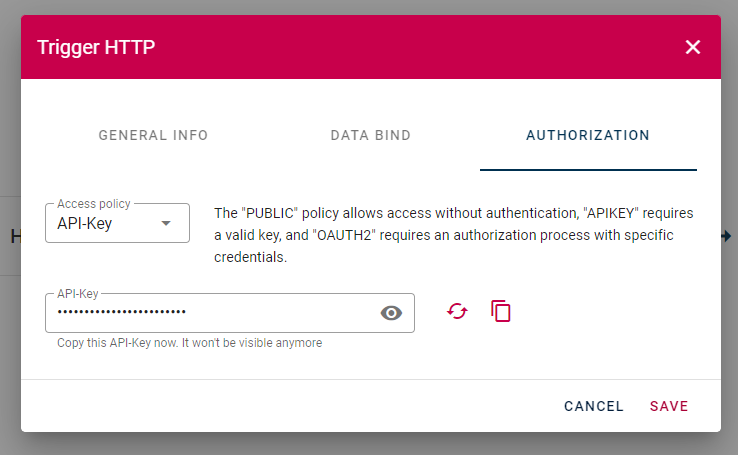Cancel the trigger changes
Viewport: 738px width, 455px height.
point(594,406)
